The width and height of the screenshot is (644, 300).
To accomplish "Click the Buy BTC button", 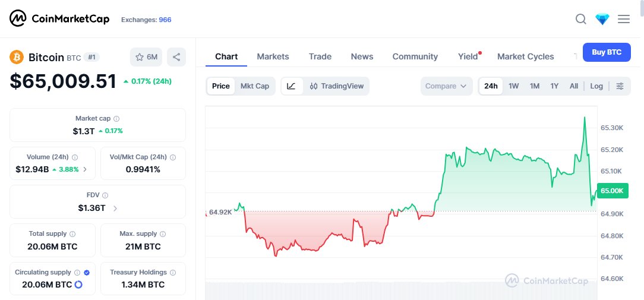I will (x=607, y=52).
